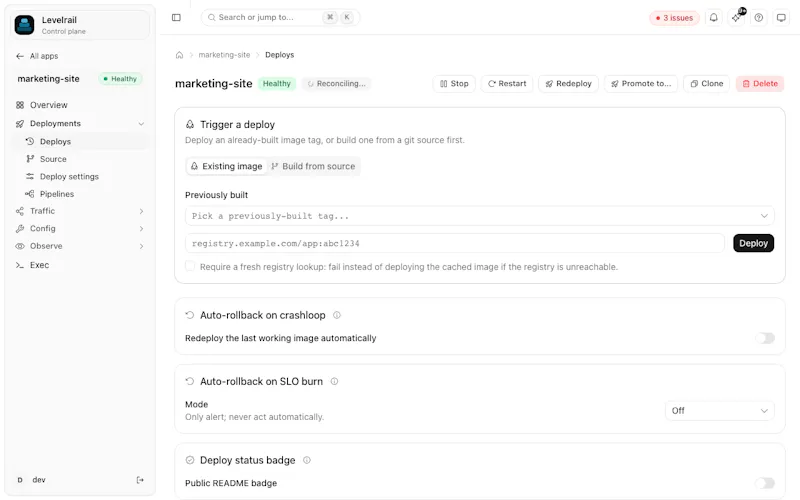Screen dimensions: 800x500
Task: Switch to Build from source tab
Action: [313, 166]
